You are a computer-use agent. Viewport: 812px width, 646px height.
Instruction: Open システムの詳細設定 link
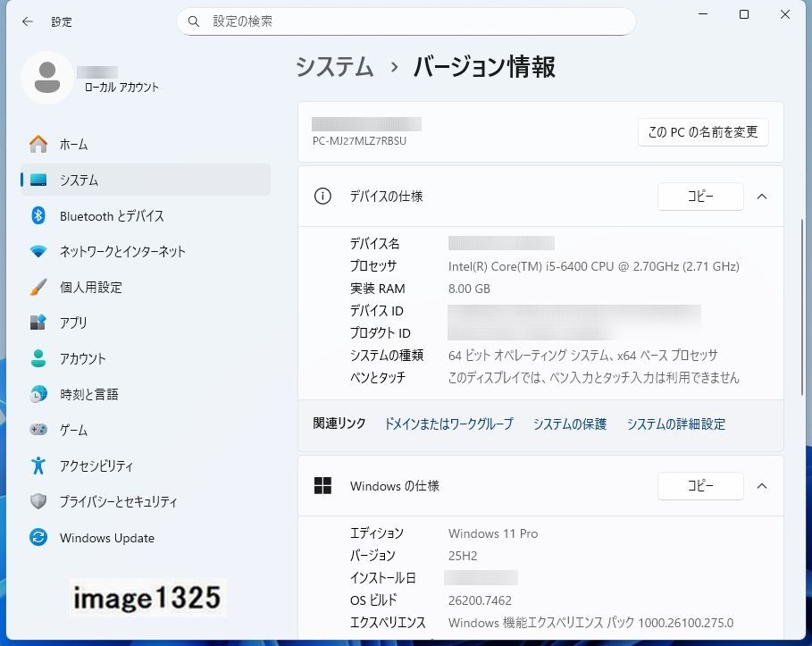tap(675, 424)
